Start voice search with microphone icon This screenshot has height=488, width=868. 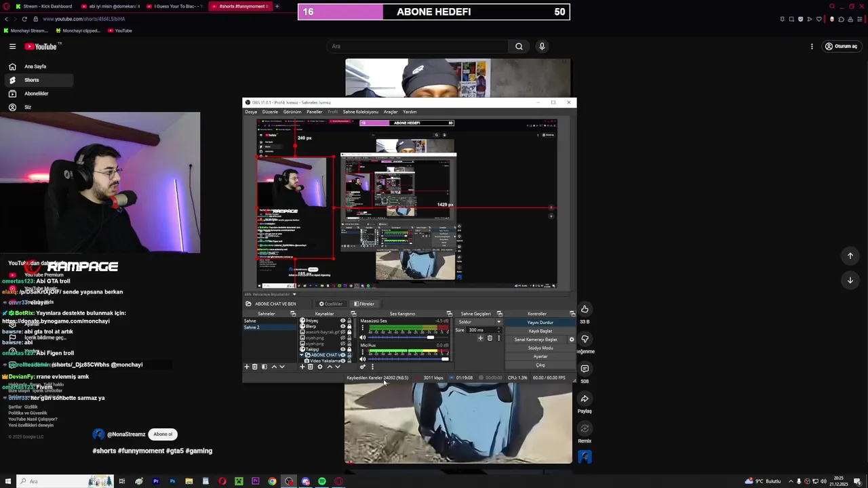pos(542,46)
